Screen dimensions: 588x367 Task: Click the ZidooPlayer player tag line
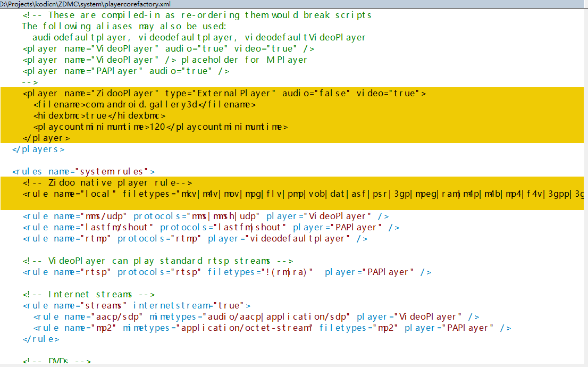224,93
